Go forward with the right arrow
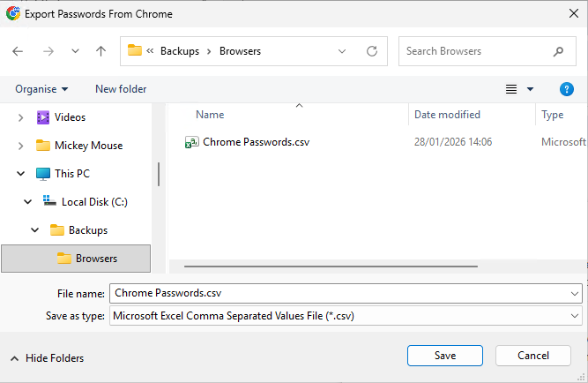588x383 pixels. 48,51
